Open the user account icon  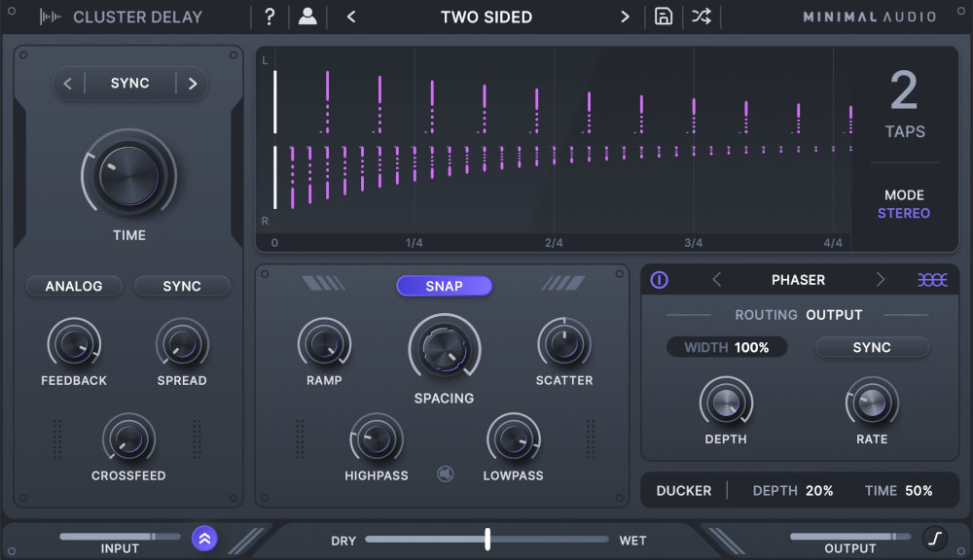306,17
